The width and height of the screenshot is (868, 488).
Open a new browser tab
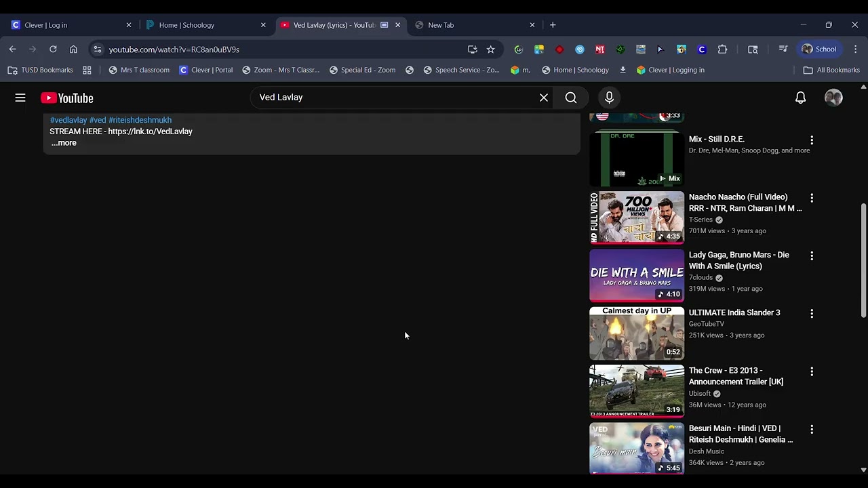(553, 25)
